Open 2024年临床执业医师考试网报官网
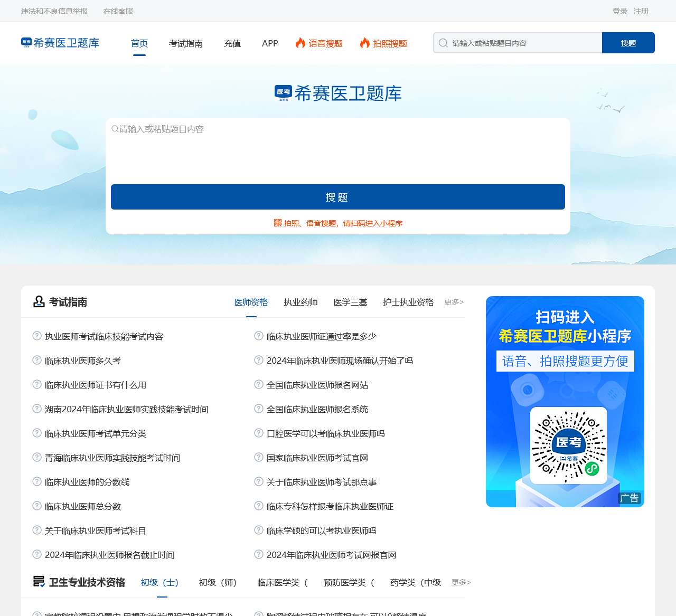676x616 pixels. [332, 555]
